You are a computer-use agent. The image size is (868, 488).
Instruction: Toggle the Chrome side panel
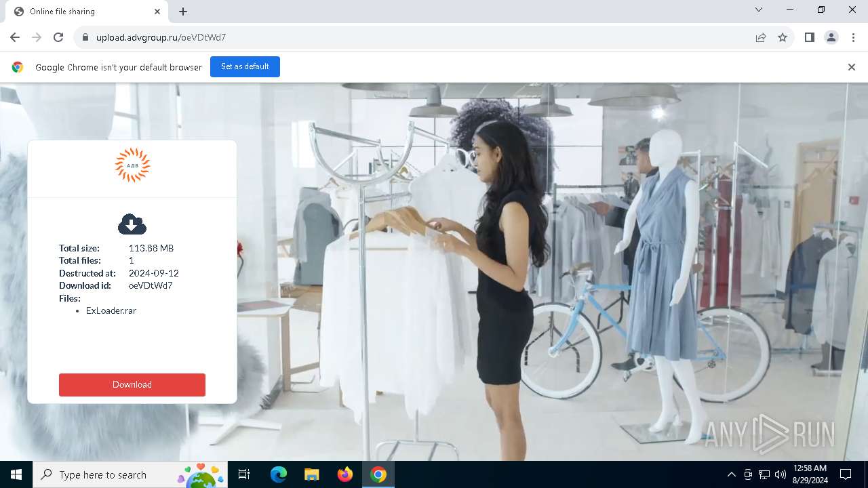[x=809, y=37]
